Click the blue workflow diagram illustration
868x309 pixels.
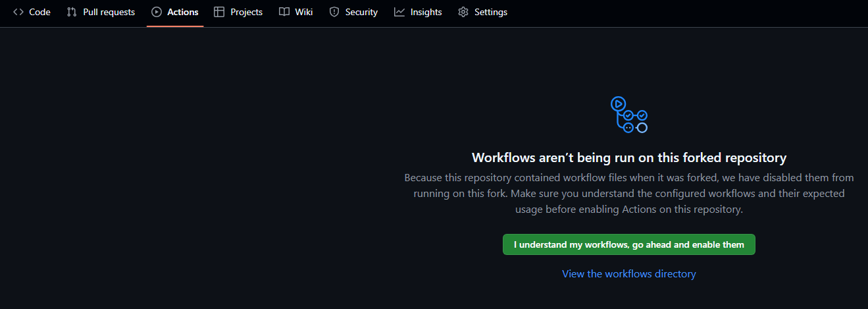629,115
